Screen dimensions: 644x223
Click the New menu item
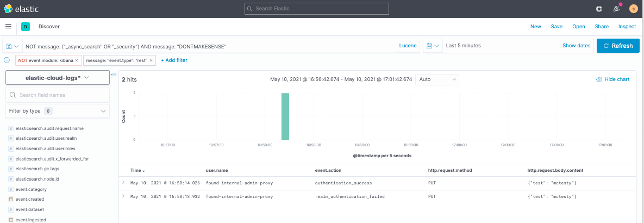point(535,27)
